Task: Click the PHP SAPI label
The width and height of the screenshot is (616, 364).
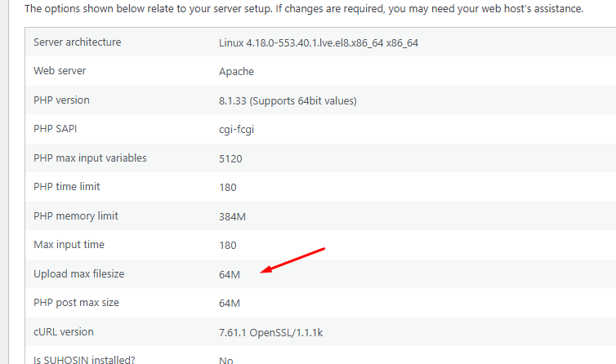Action: tap(55, 129)
